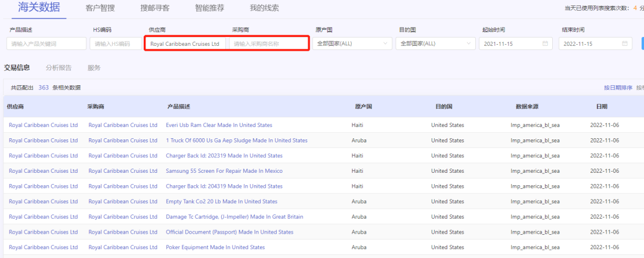Open the 结束时间 date picker 2022-11-15

(596, 43)
